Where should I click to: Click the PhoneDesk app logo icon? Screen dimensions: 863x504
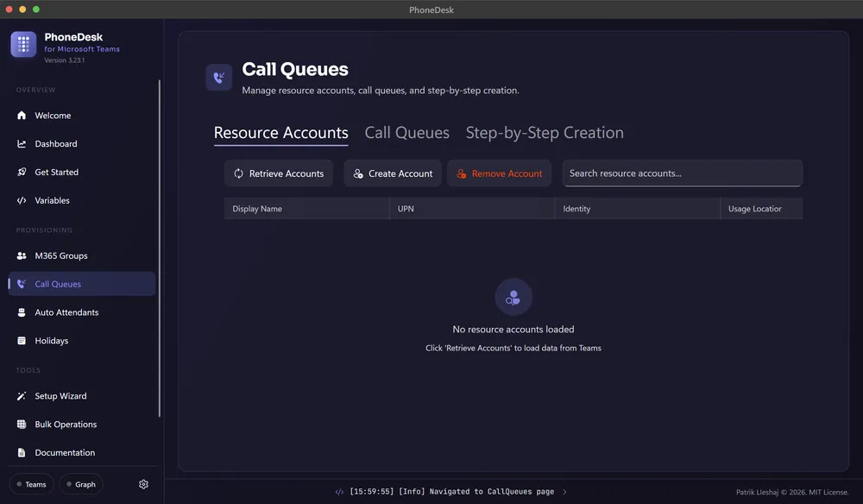click(23, 45)
